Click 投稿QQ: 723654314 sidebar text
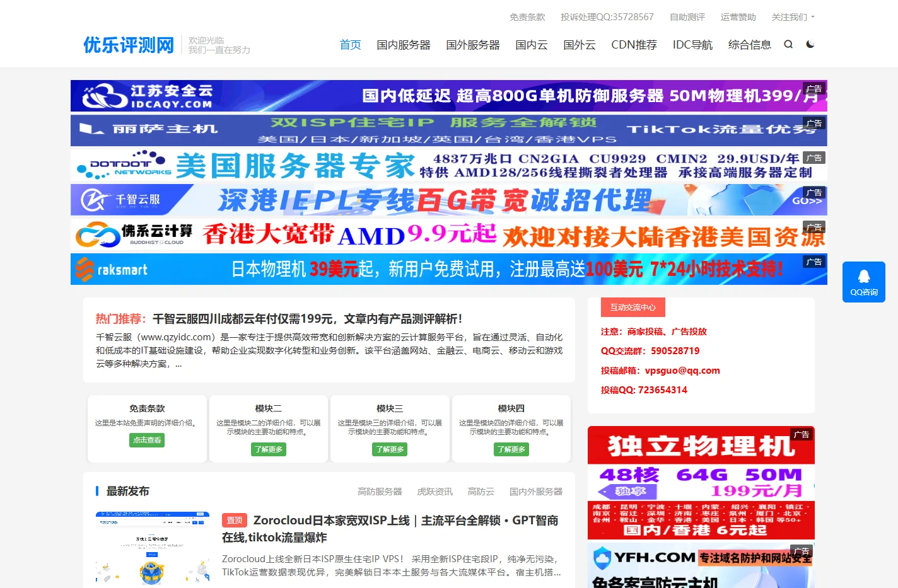Screen dimensions: 898x588 pos(644,390)
